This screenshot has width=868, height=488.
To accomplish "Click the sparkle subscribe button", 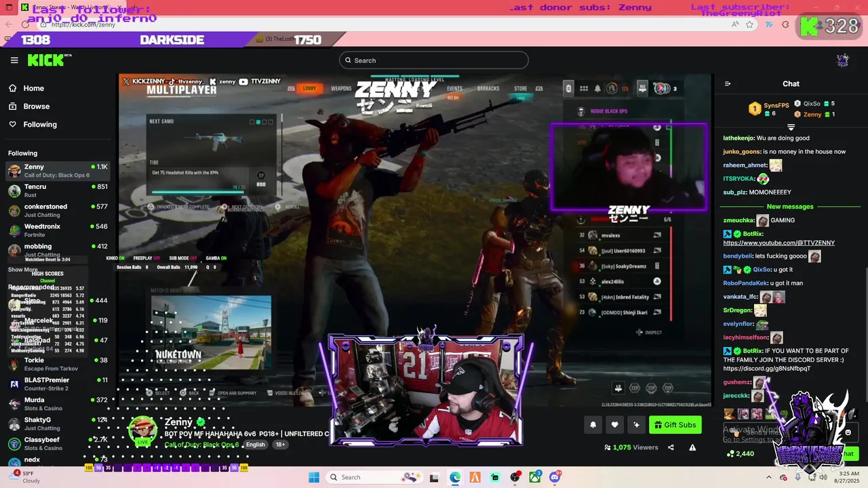I will point(636,425).
